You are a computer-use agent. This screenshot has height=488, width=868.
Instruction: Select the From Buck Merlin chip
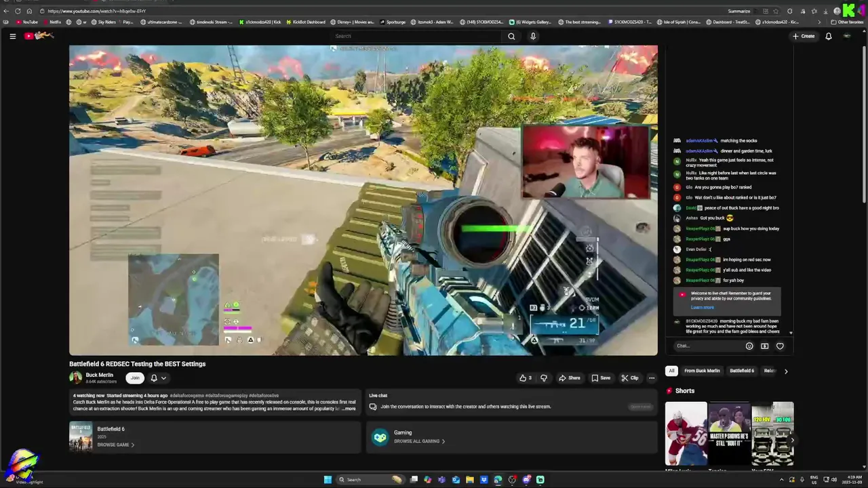pyautogui.click(x=702, y=371)
